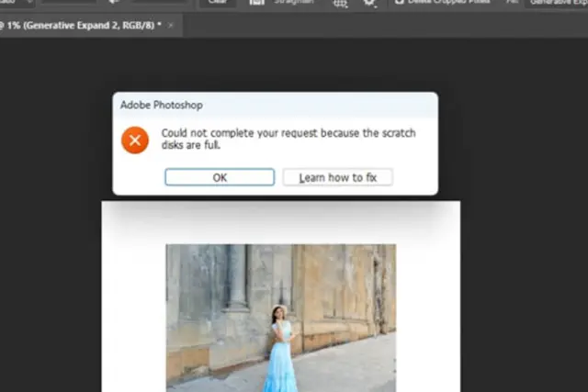Open crop additional settings gear icon
The image size is (588, 392).
(x=369, y=3)
